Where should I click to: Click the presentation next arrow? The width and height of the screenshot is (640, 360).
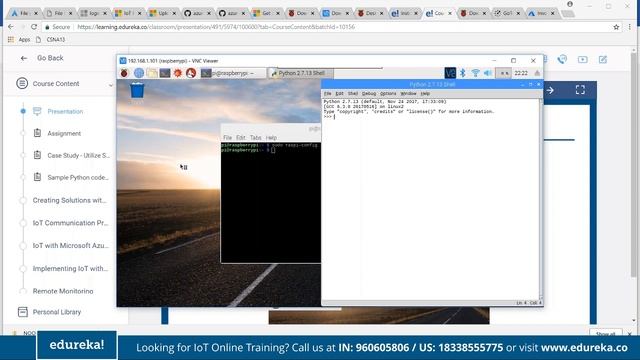click(550, 90)
